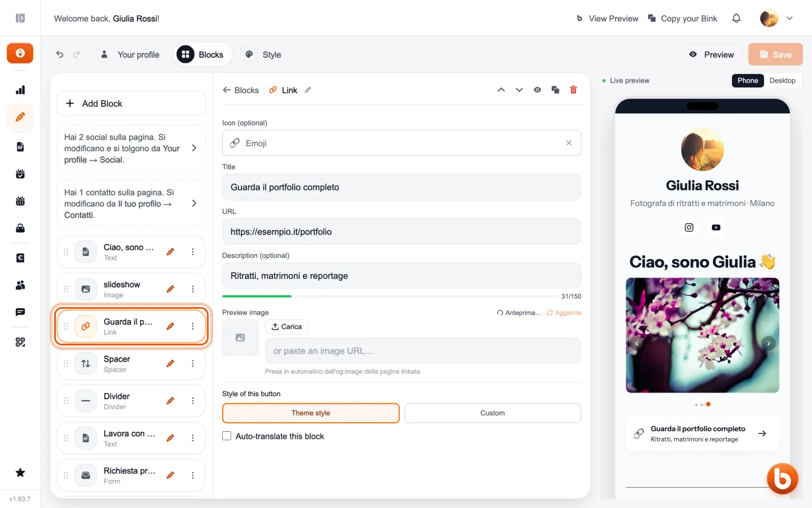The image size is (812, 508).
Task: Click Carica upload button
Action: click(286, 327)
